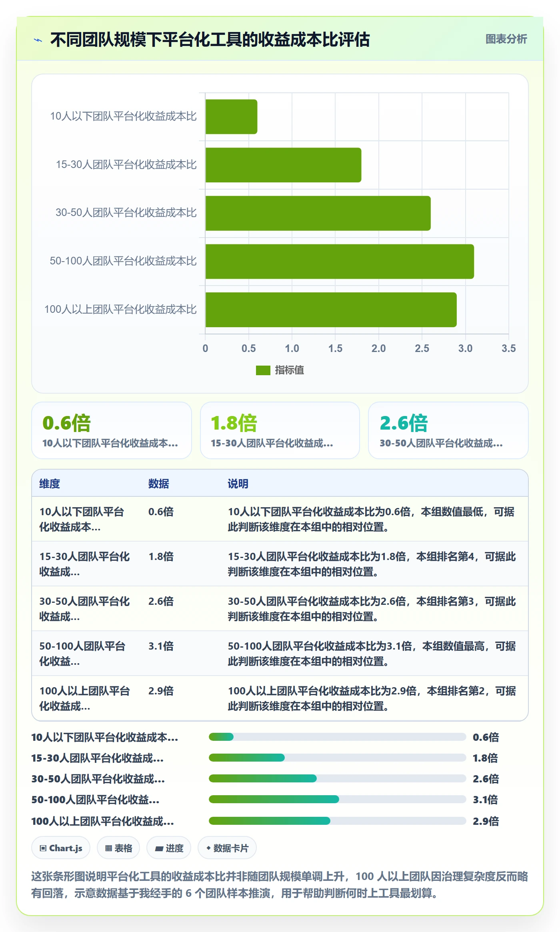Screen dimensions: 560x932
Task: Click the description mentioning 本组排名第3
Action: click(372, 609)
